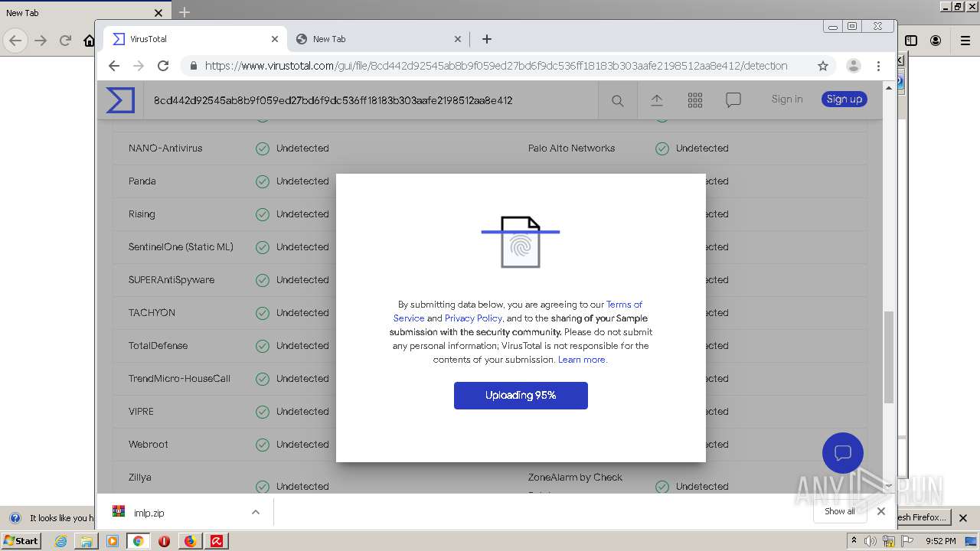Screen dimensions: 980x551
Task: Open the Chrome three-dot menu
Action: [878, 66]
